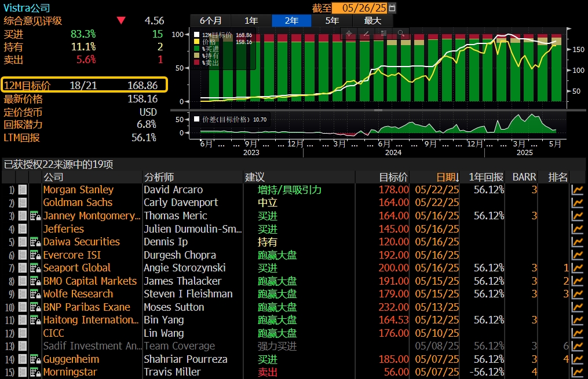
Task: Show the chart icon for BNP Paribas row
Action: [577, 307]
